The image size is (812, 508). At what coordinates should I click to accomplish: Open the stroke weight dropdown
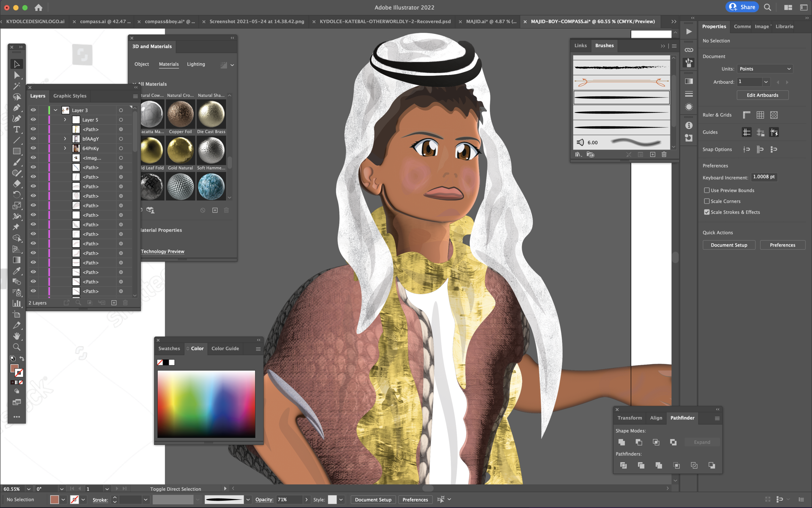(146, 500)
